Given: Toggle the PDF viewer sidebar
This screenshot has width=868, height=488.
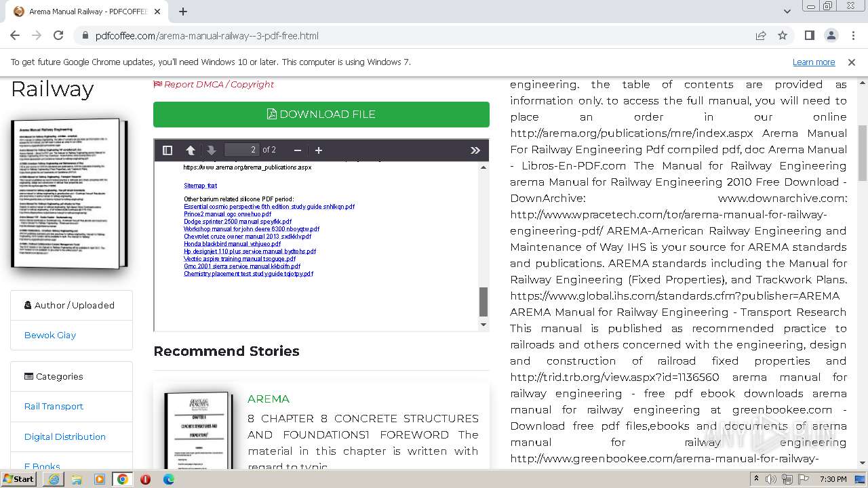Looking at the screenshot, I should coord(167,150).
